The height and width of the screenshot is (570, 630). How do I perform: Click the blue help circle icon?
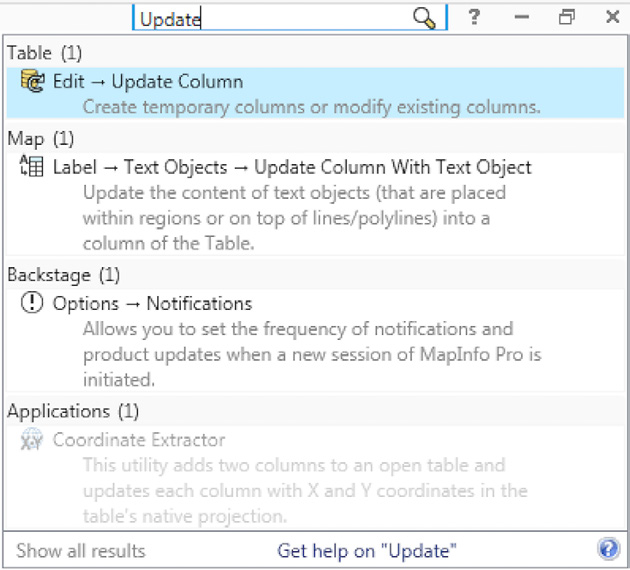point(608,549)
